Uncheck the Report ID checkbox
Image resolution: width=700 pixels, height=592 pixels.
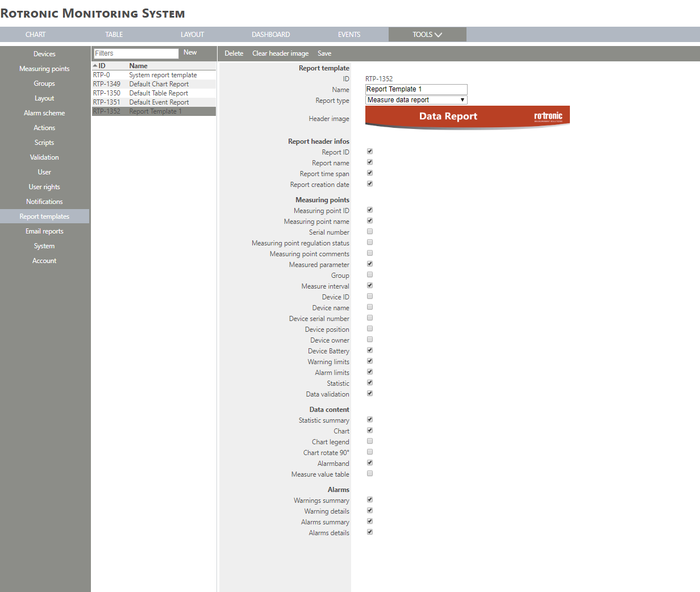point(370,151)
